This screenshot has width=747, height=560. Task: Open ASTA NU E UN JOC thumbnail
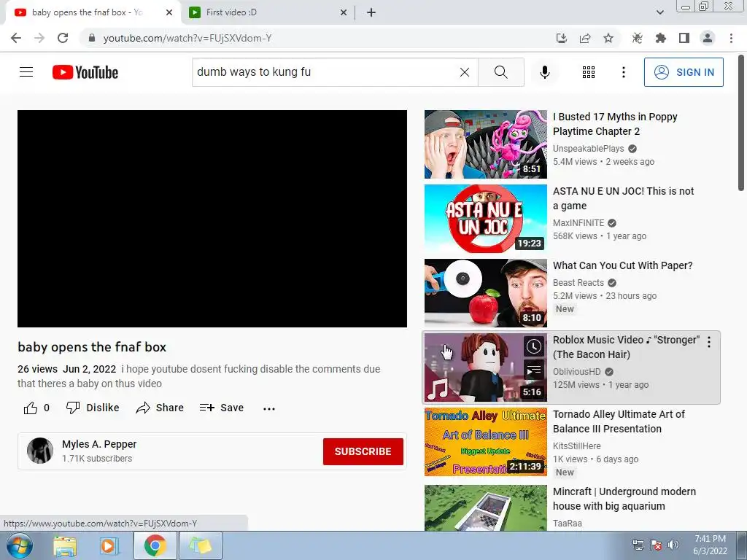pyautogui.click(x=485, y=219)
